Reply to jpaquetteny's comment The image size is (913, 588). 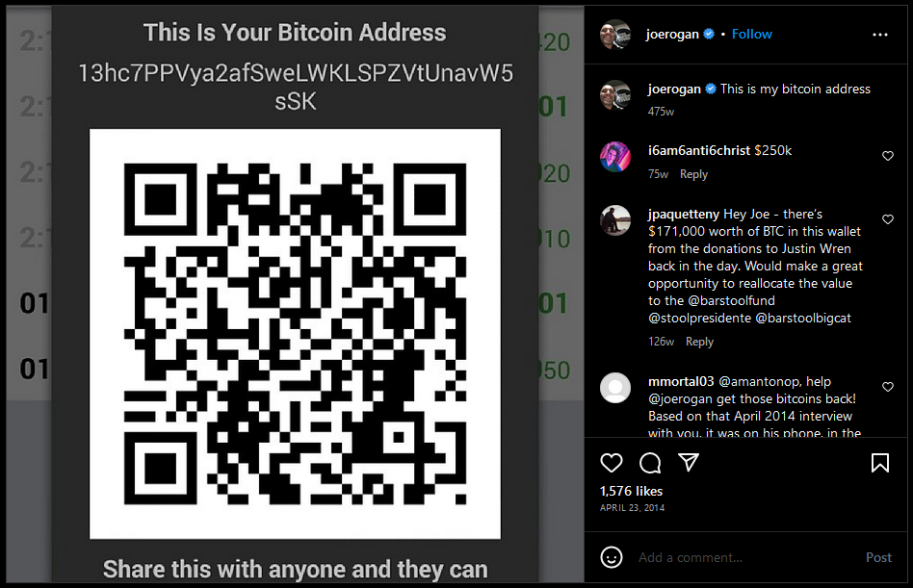(x=699, y=342)
